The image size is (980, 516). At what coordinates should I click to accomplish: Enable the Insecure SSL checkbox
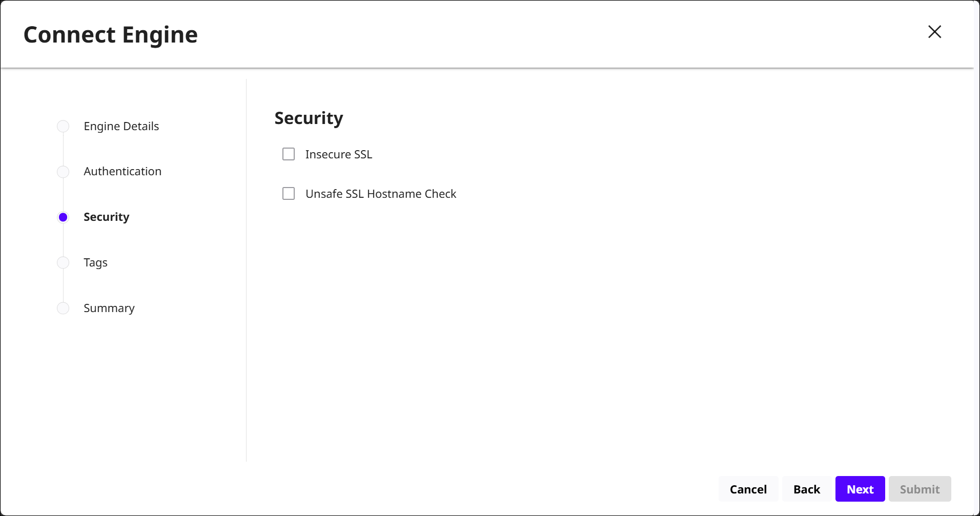(x=289, y=154)
